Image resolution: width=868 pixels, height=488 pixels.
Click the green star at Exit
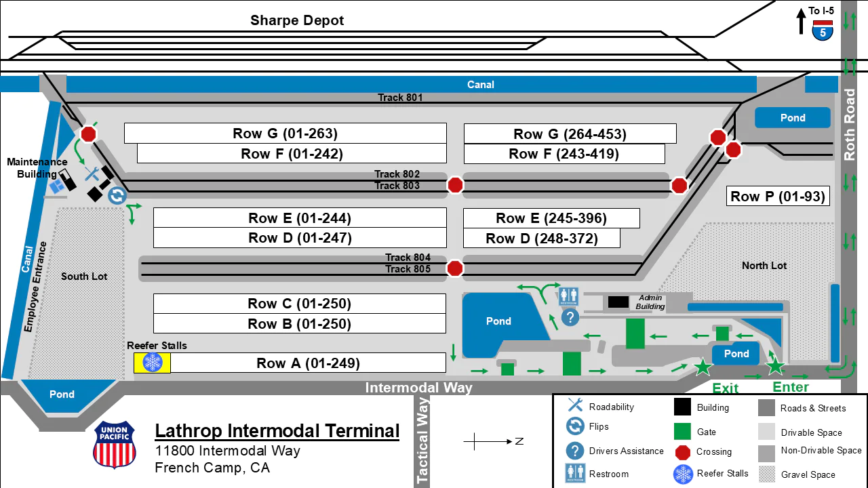pyautogui.click(x=703, y=367)
